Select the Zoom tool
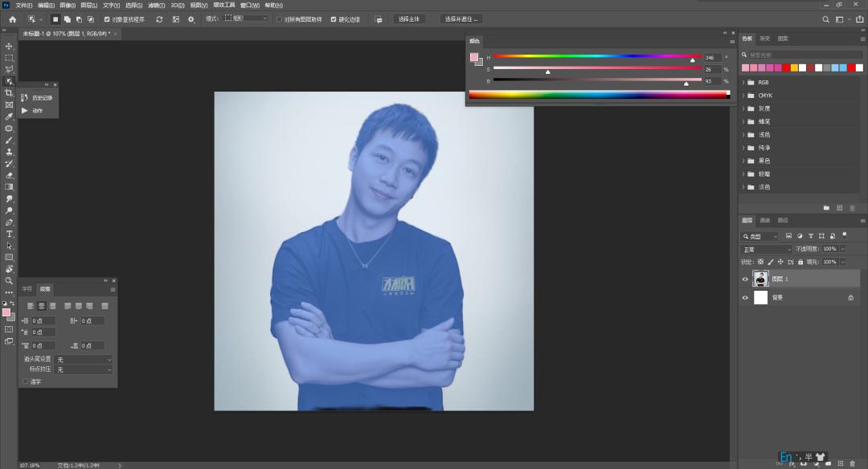Viewport: 868px width, 469px height. coord(9,281)
